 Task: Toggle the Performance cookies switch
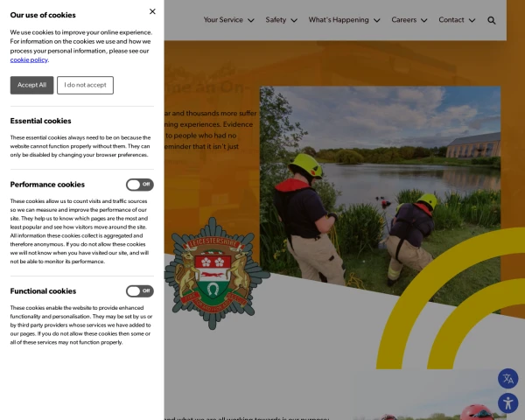[x=139, y=185]
